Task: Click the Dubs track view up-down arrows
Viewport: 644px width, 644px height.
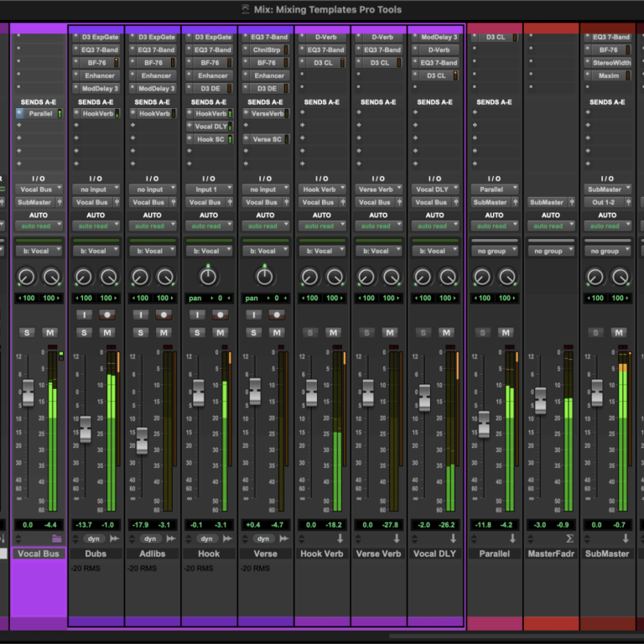Action: [75, 538]
